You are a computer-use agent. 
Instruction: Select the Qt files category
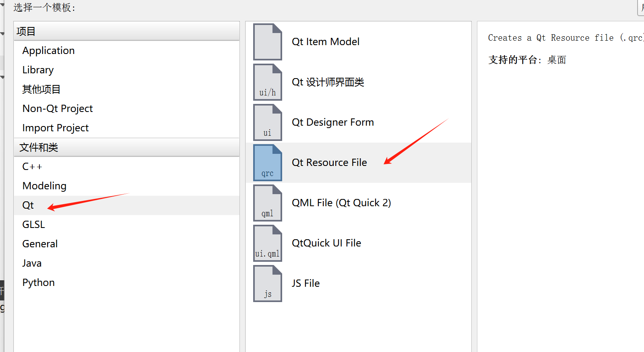pos(127,205)
